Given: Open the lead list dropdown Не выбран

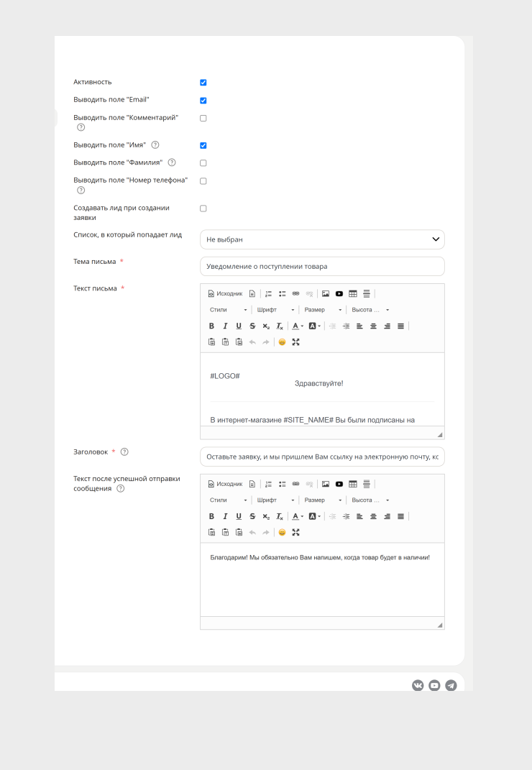Looking at the screenshot, I should (x=322, y=239).
